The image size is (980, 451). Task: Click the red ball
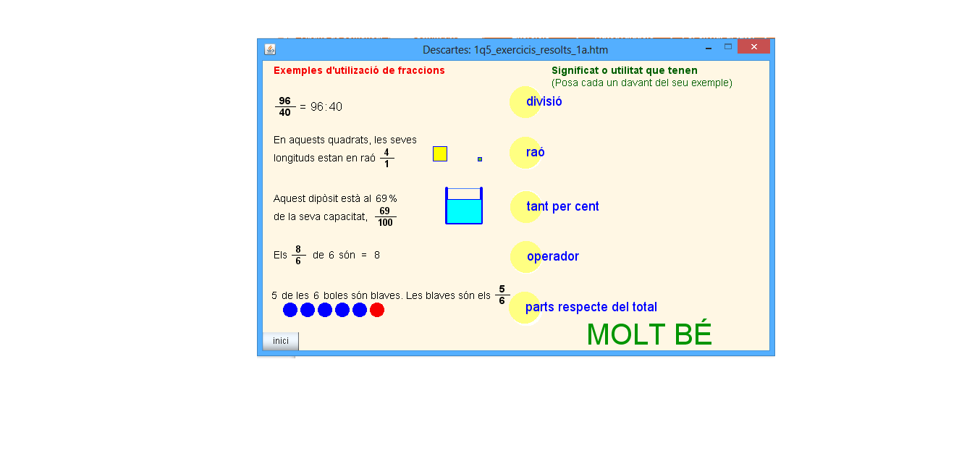(377, 310)
